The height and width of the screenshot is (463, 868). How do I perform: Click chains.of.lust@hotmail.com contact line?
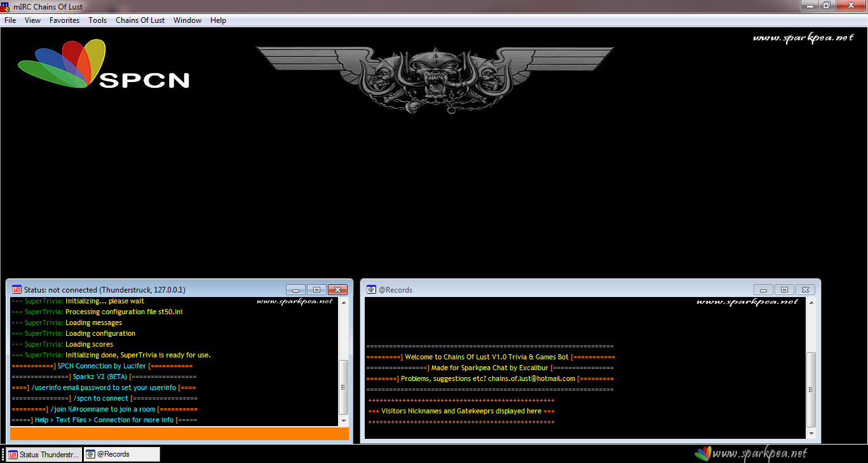pos(490,378)
